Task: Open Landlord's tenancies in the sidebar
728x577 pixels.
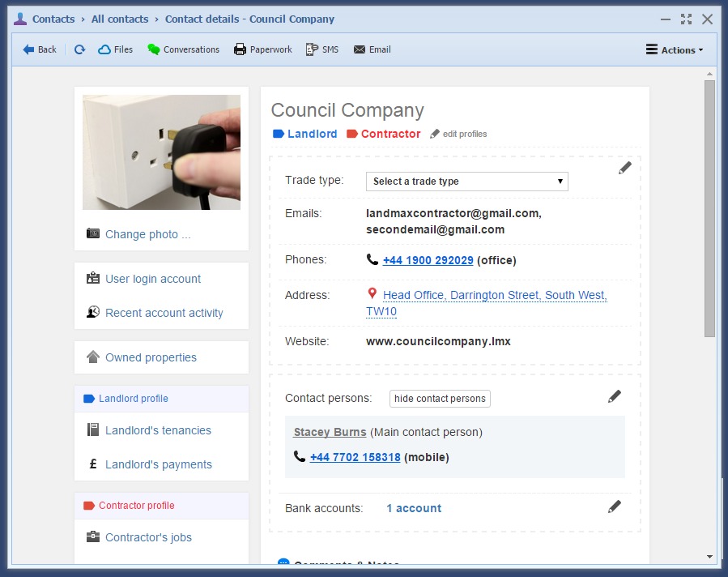Action: pyautogui.click(x=158, y=430)
